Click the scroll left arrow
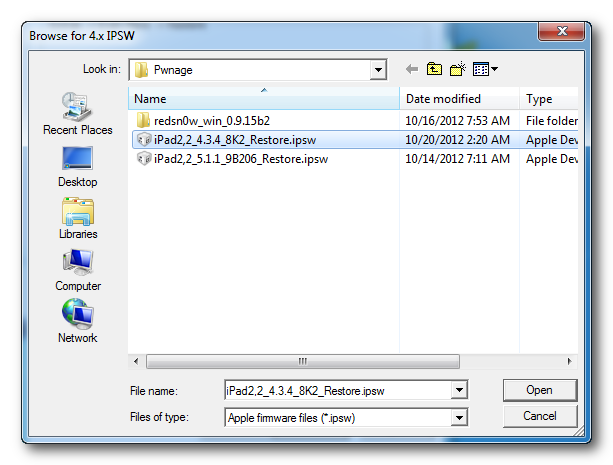 point(136,361)
